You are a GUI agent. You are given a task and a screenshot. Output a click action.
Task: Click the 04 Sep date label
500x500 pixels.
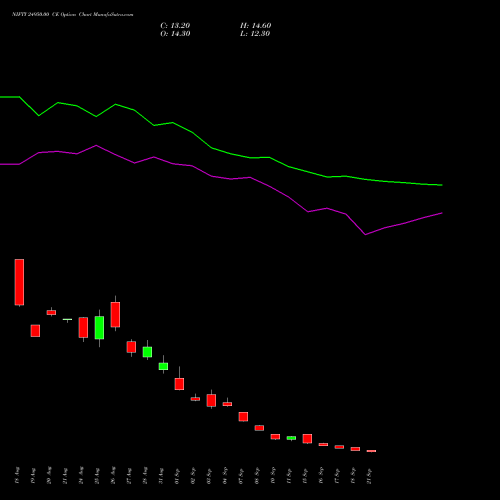[x=225, y=475]
